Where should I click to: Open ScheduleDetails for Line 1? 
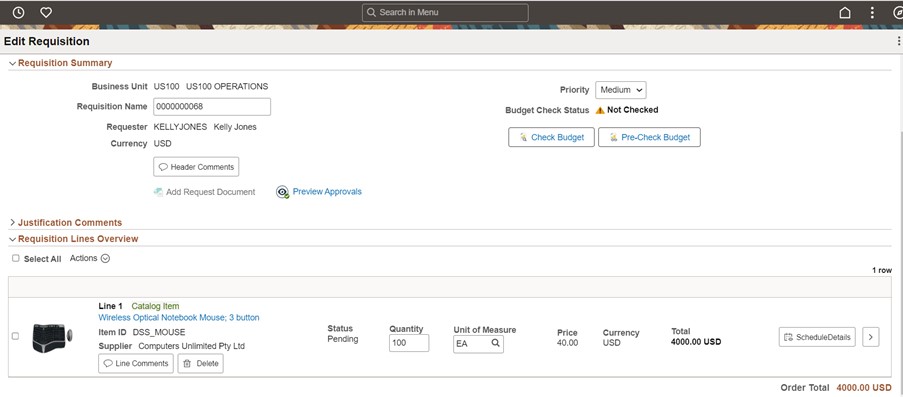[817, 337]
